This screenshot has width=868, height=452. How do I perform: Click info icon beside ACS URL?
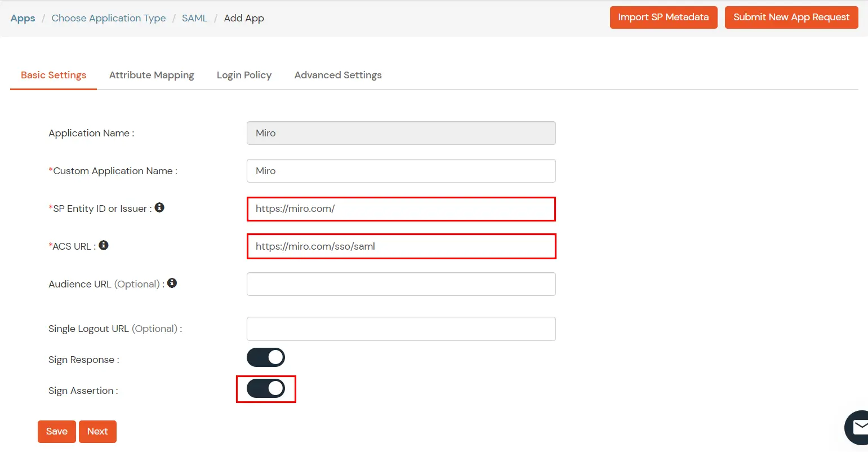coord(104,245)
